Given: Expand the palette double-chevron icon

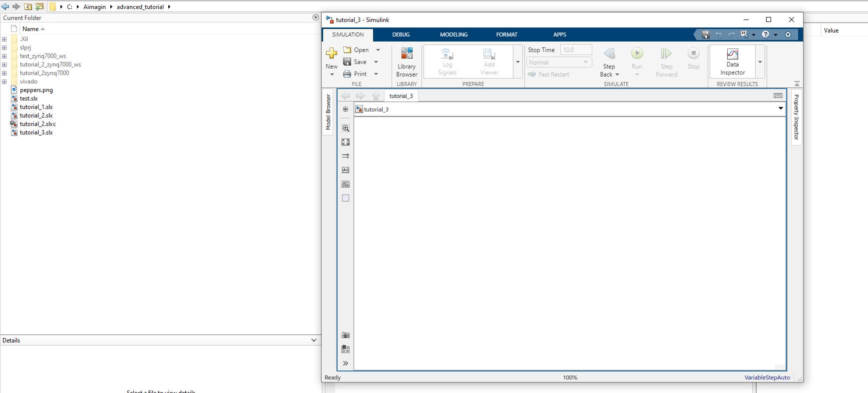Looking at the screenshot, I should [x=346, y=363].
